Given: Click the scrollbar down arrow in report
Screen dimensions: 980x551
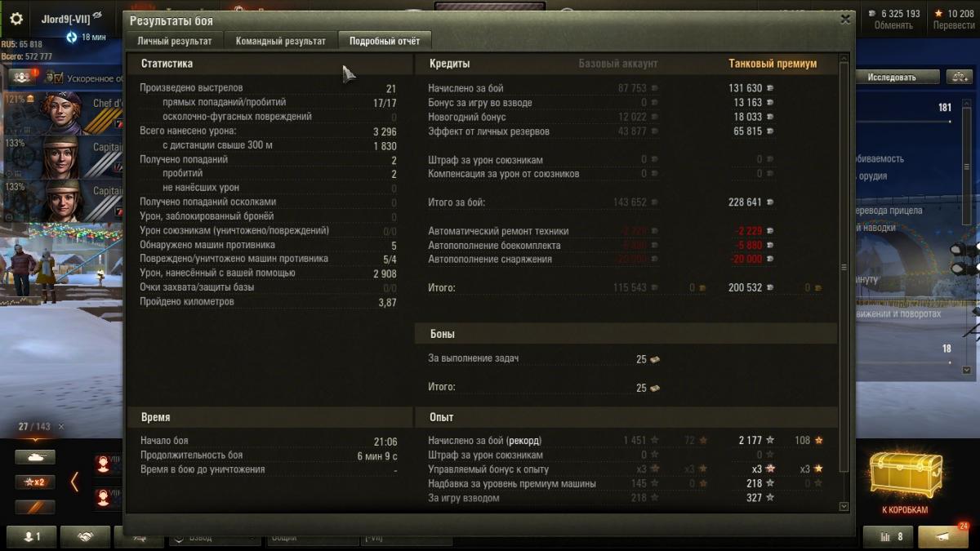Looking at the screenshot, I should pos(844,507).
